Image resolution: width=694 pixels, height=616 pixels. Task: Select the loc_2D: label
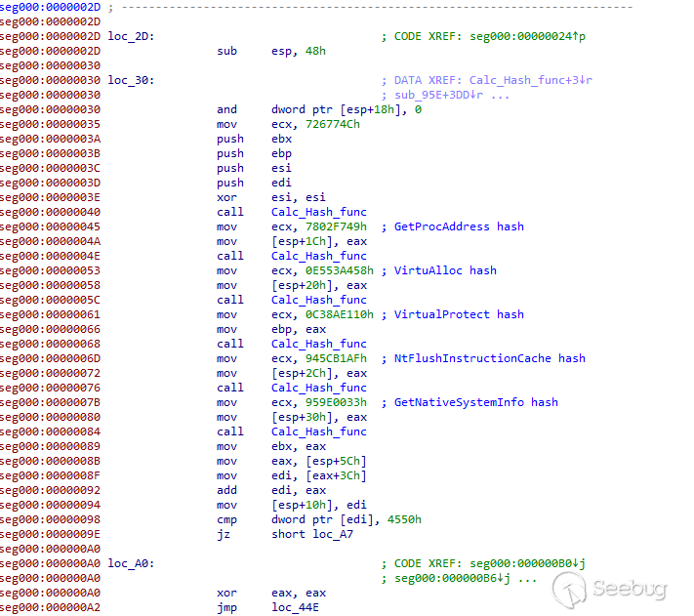pos(131,36)
